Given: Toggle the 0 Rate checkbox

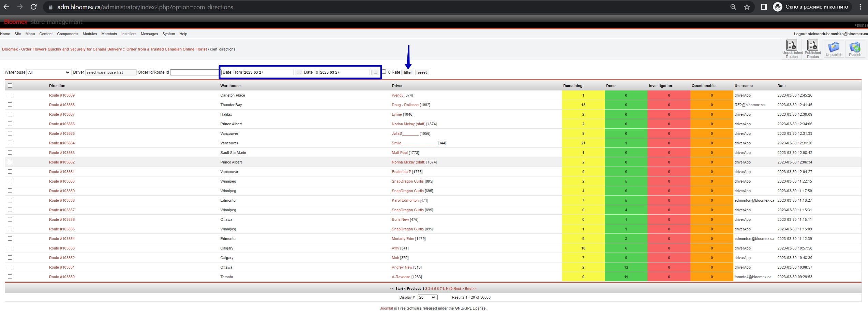Looking at the screenshot, I should tap(384, 72).
